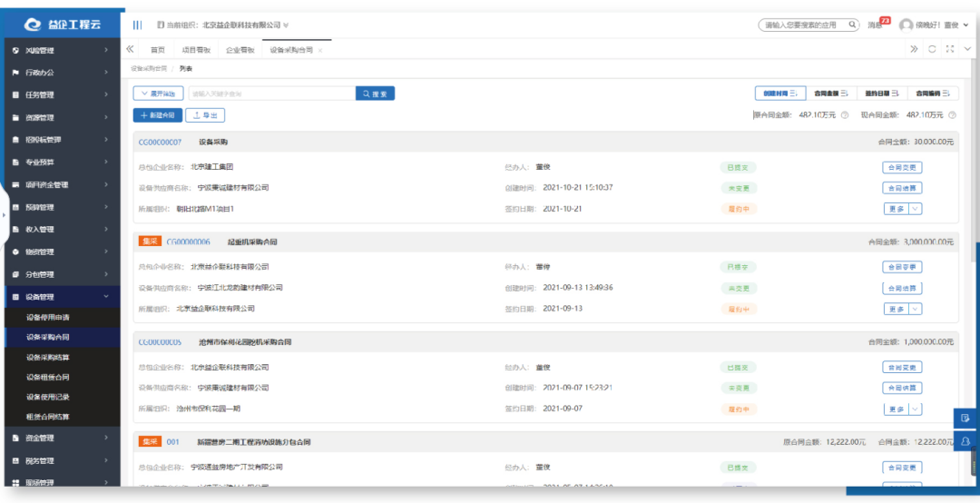This screenshot has height=503, width=980.
Task: Open 设备采购结算 in sidebar submenu
Action: 47,357
